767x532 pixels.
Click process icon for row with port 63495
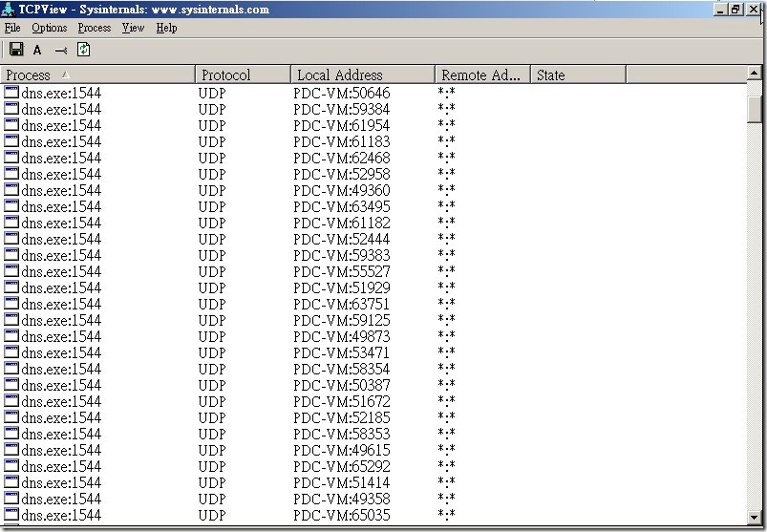pyautogui.click(x=11, y=206)
